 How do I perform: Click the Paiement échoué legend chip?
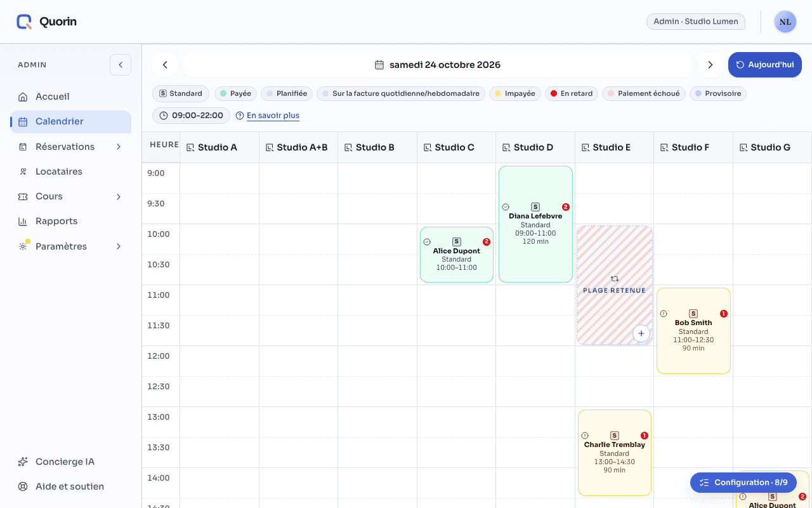pyautogui.click(x=644, y=93)
